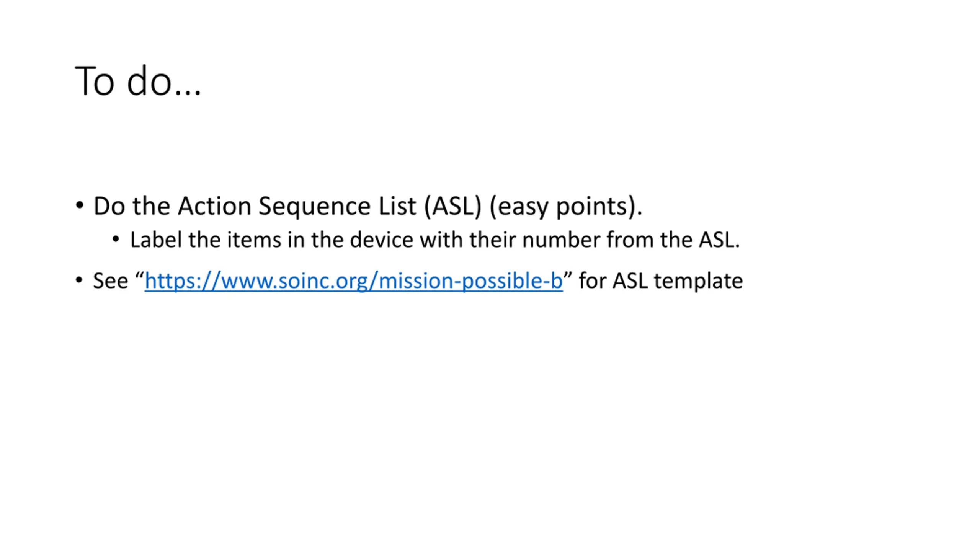This screenshot has height=551, width=980.
Task: Click the word "template" in last bullet
Action: tap(698, 281)
